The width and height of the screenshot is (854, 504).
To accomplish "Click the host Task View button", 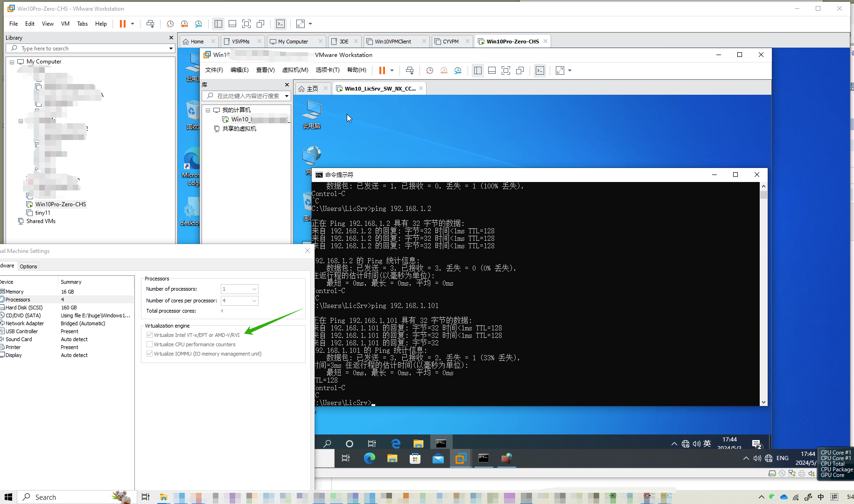I will coord(146,497).
